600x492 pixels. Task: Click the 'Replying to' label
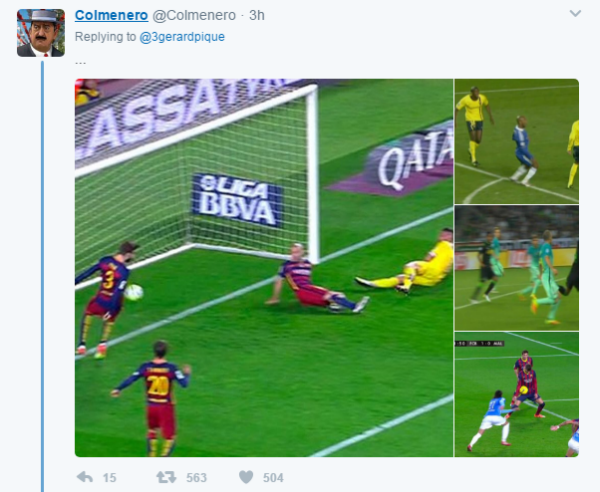click(x=105, y=37)
